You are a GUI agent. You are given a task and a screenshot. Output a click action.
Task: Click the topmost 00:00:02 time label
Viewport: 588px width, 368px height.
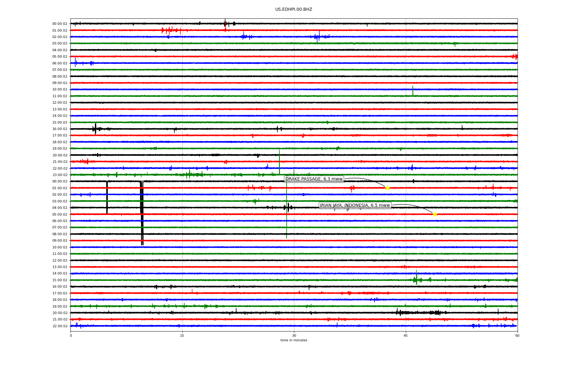pyautogui.click(x=60, y=24)
